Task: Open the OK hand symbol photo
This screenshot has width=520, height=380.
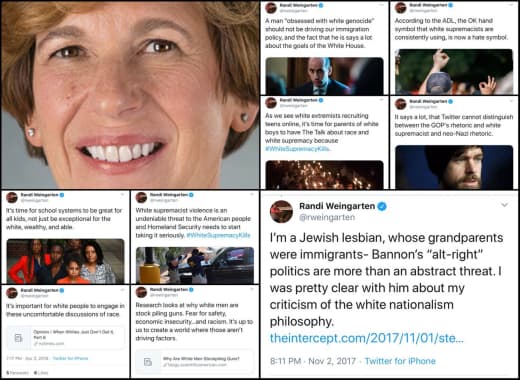Action: [454, 72]
